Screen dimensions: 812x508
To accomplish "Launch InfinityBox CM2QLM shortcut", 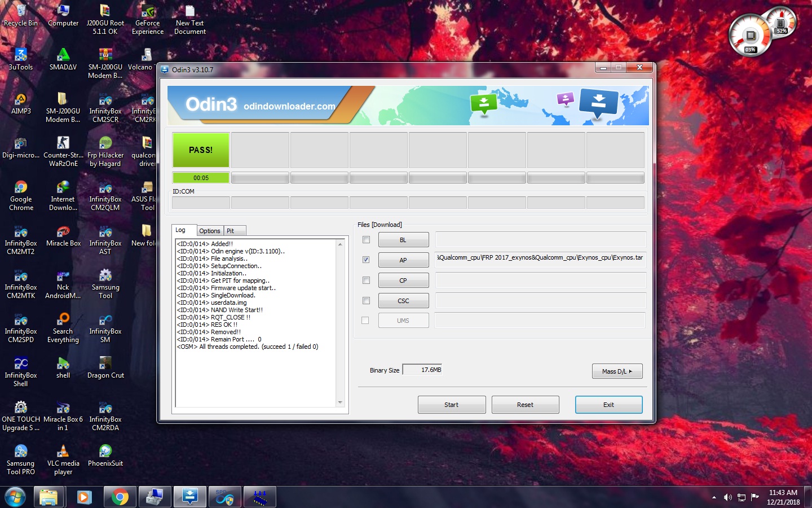I will coord(105,195).
